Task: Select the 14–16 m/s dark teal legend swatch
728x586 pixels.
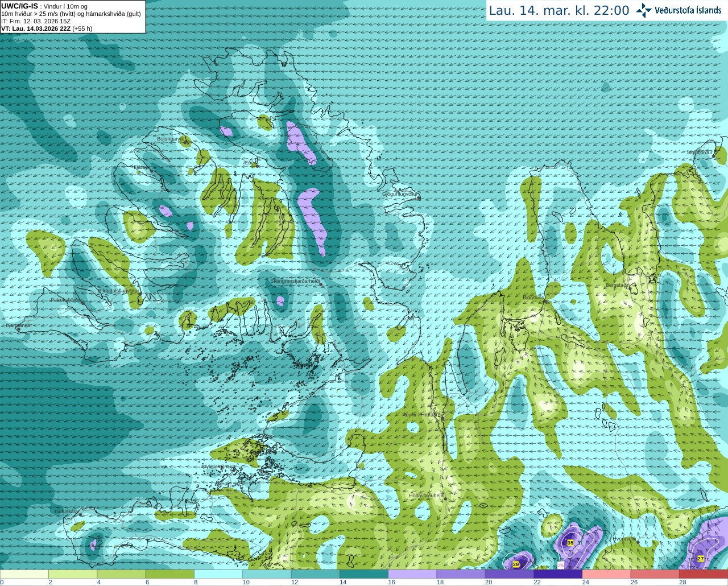Action: pos(364,573)
